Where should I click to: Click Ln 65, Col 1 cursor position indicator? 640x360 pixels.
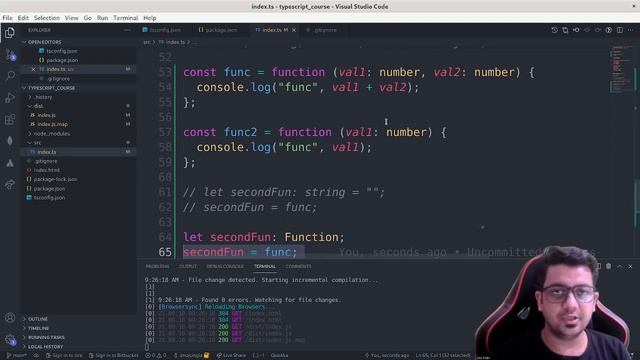click(442, 356)
